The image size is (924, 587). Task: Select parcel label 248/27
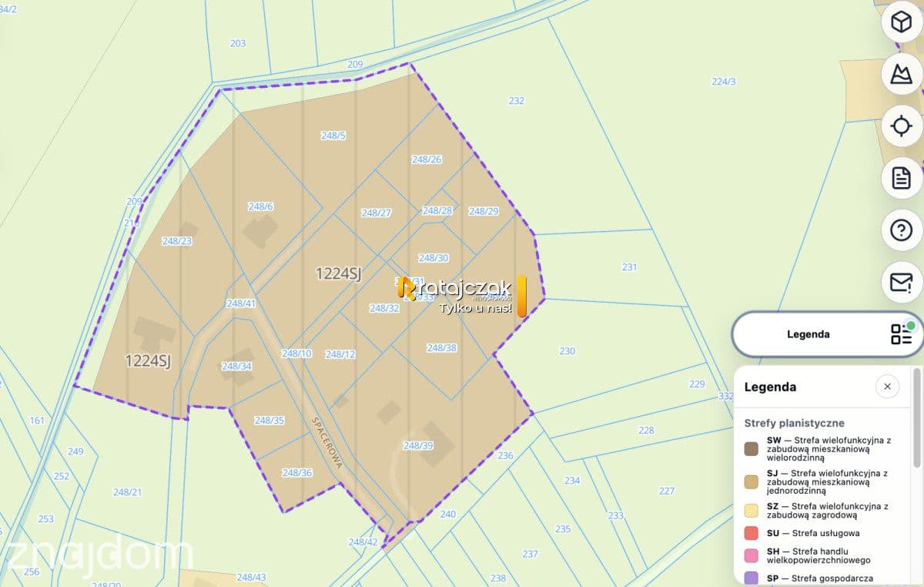point(377,213)
